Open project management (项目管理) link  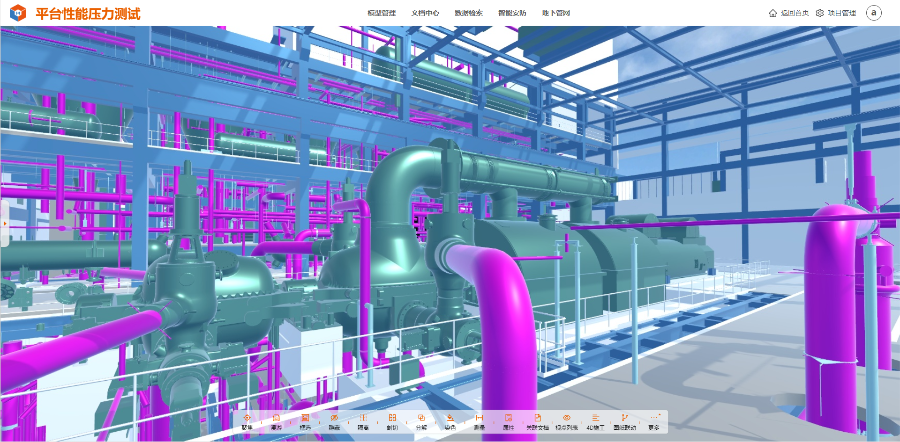835,13
